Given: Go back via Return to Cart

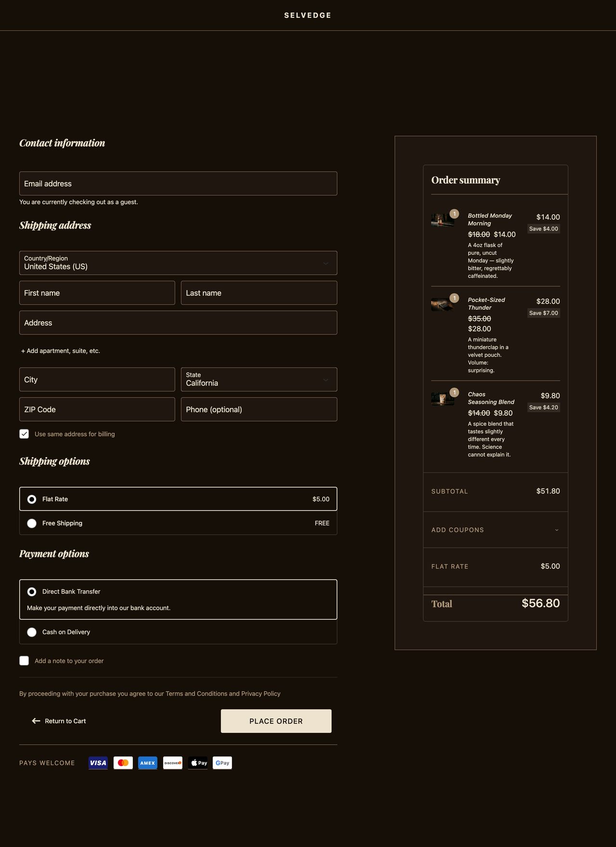Looking at the screenshot, I should point(59,721).
